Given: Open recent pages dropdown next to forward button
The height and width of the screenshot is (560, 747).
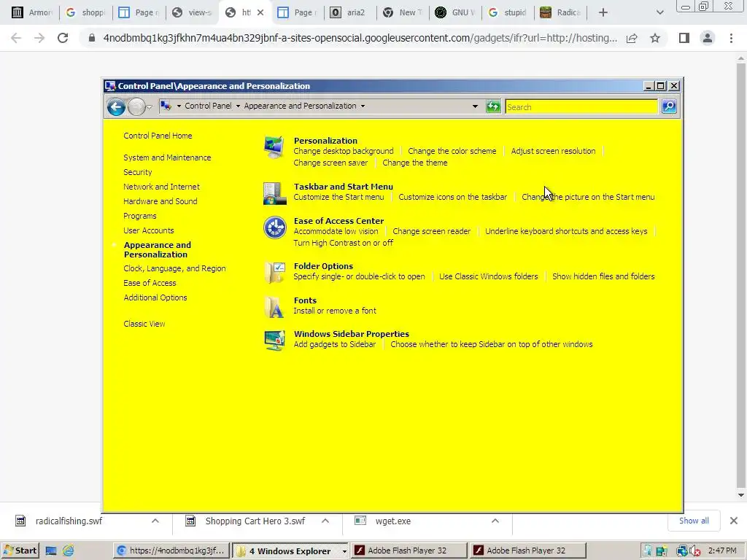Looking at the screenshot, I should point(149,107).
